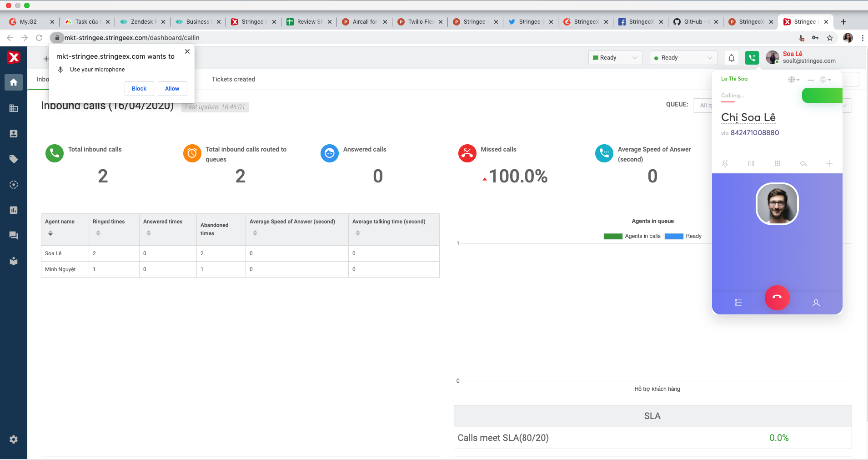
Task: Switch to the Aircall browser tab
Action: point(365,21)
